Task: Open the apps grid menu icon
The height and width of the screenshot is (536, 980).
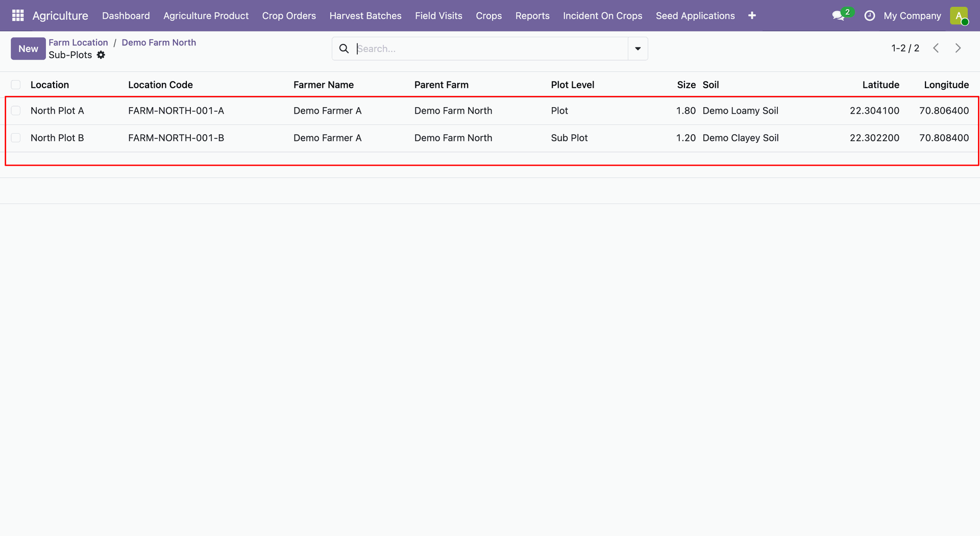Action: [18, 16]
